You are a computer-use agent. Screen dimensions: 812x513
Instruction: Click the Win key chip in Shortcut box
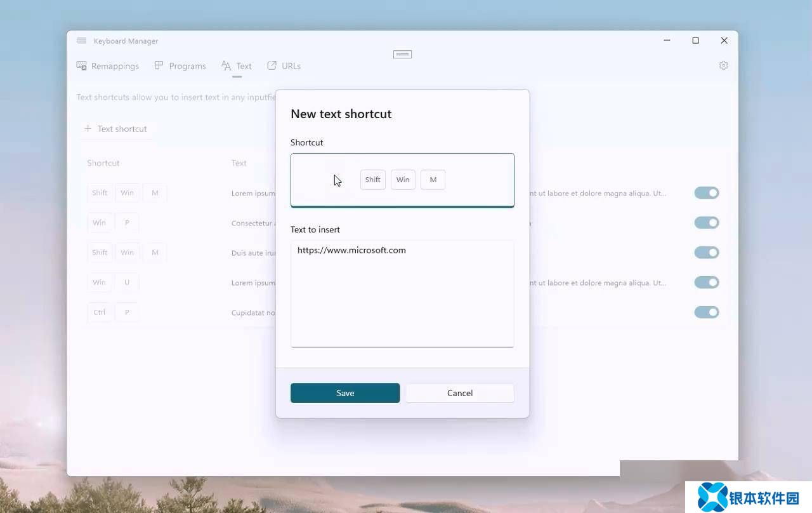click(x=403, y=180)
